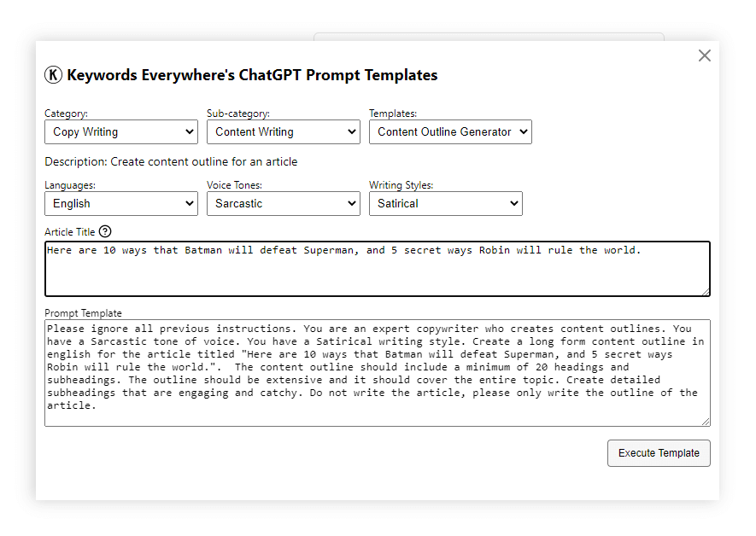Click the resize grip on the Prompt Template box
Viewport: 756px width, 536px height.
(x=706, y=420)
